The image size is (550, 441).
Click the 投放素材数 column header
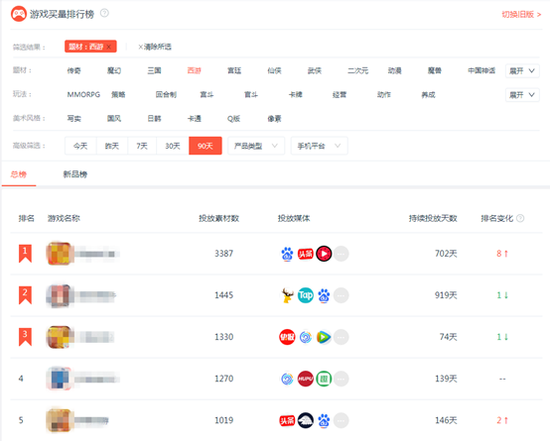219,218
